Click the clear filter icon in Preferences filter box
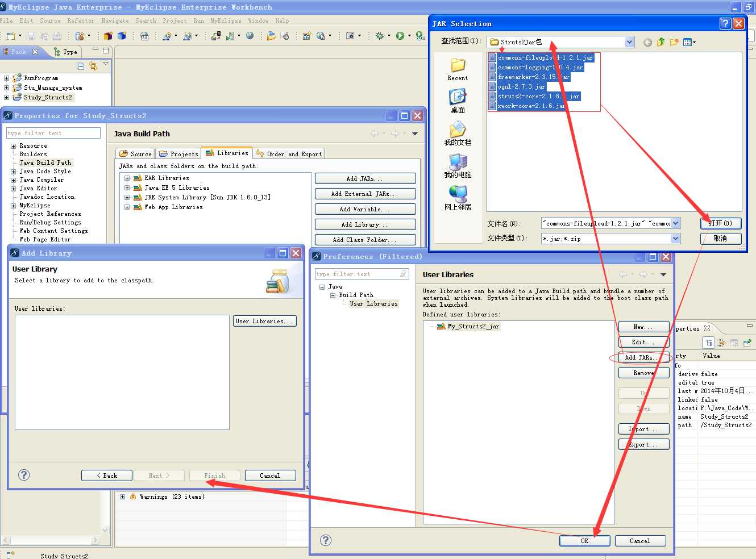Screen dimensions: 756x559 click(404, 274)
